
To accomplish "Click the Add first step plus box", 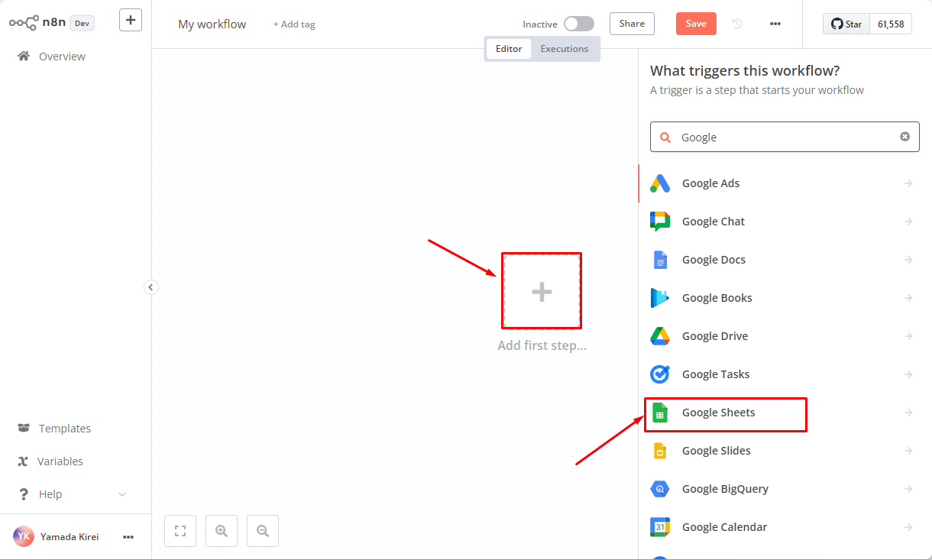I will point(542,291).
